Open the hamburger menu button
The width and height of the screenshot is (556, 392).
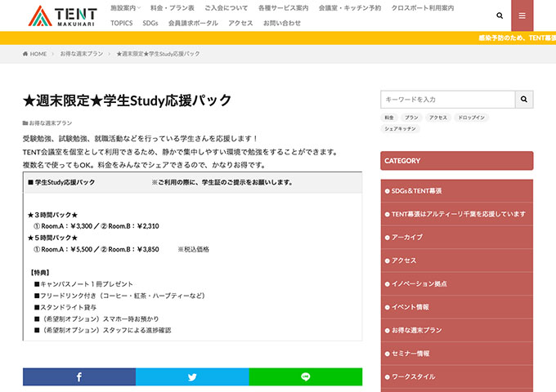[522, 16]
